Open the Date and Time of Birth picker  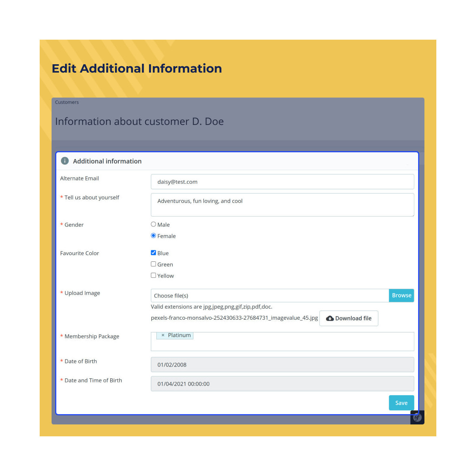[x=282, y=384]
